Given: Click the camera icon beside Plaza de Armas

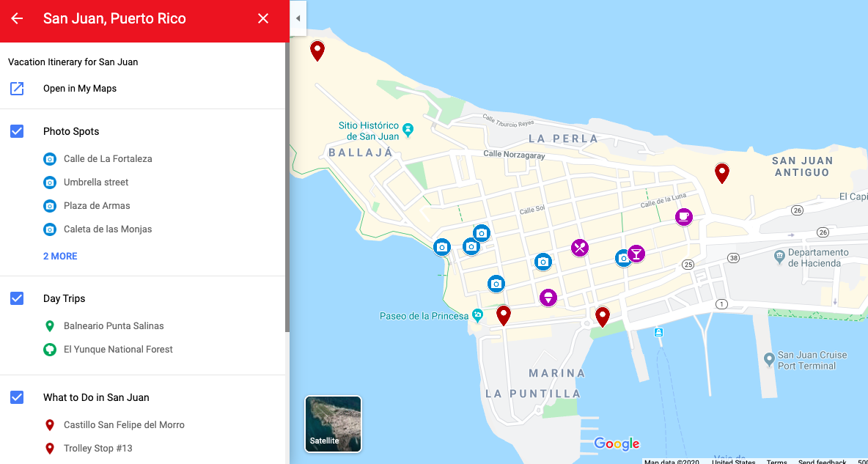Looking at the screenshot, I should [50, 205].
